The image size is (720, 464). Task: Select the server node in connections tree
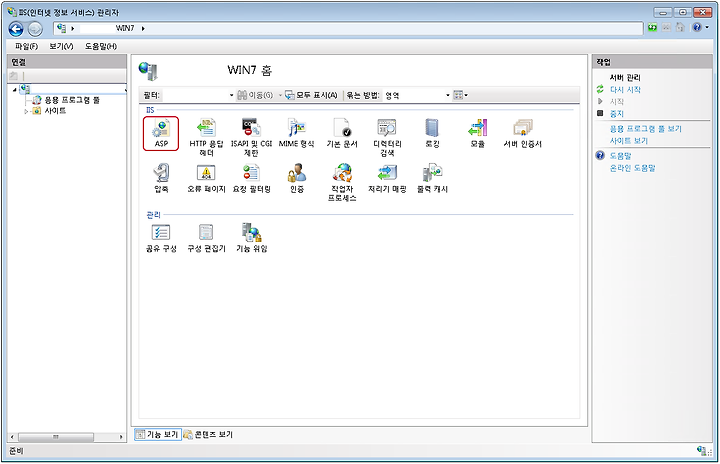pos(73,89)
